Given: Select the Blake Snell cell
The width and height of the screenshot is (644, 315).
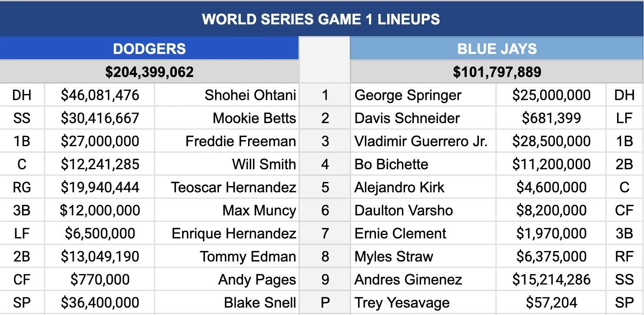Looking at the screenshot, I should 260,303.
